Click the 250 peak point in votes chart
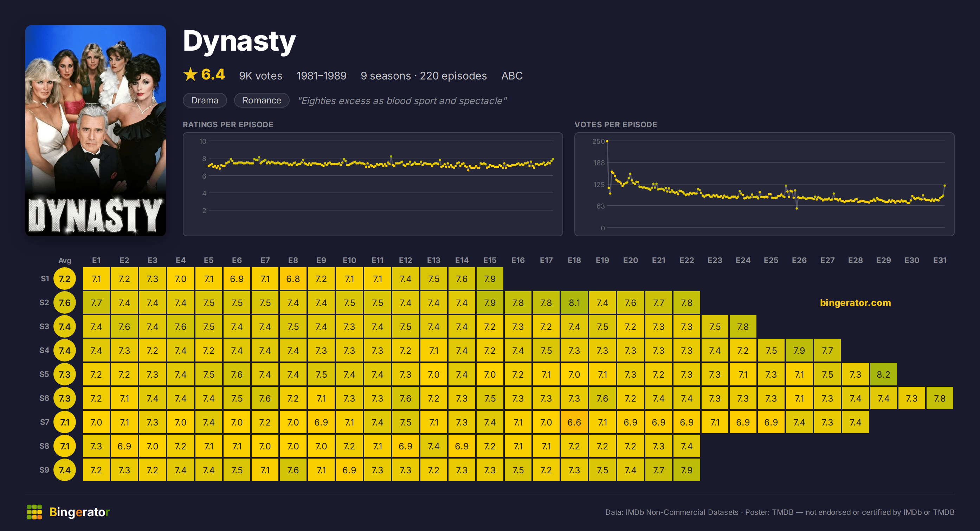980x531 pixels. coord(607,141)
